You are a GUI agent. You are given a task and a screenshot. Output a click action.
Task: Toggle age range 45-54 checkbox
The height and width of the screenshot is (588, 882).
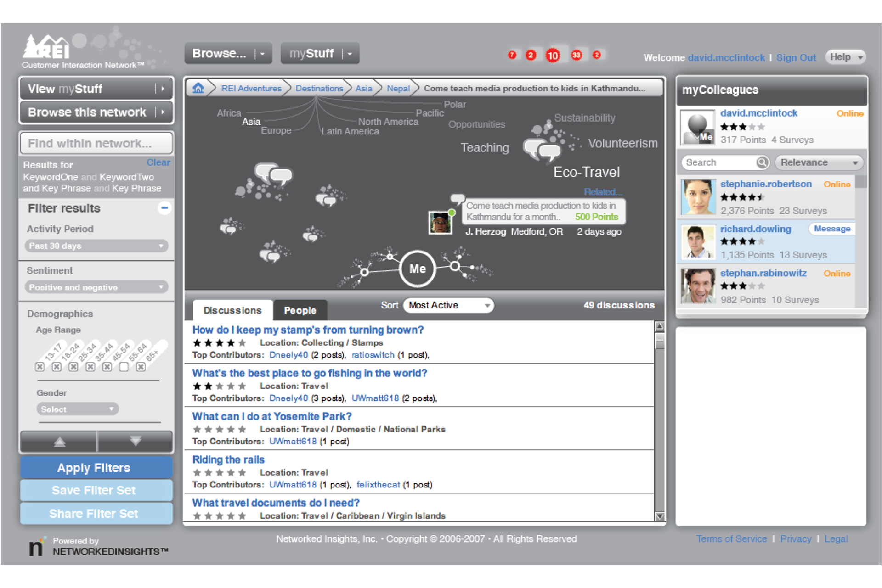click(x=107, y=367)
